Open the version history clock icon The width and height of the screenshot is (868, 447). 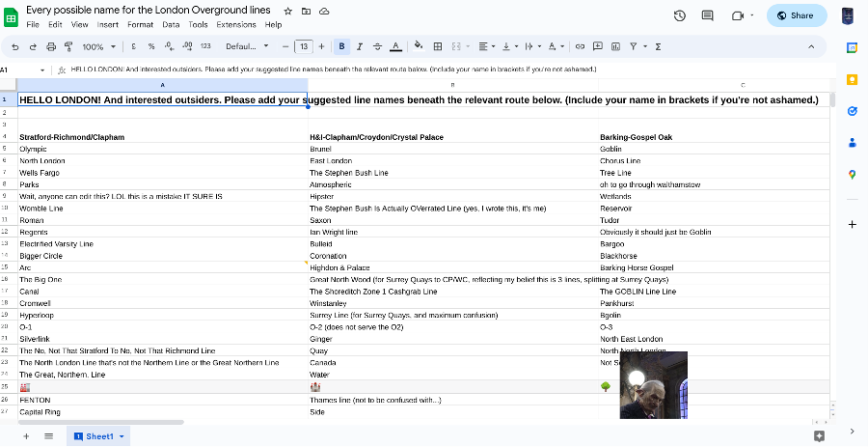click(x=680, y=15)
